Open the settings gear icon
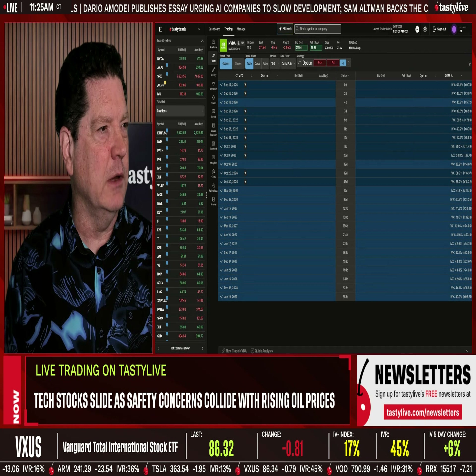Image resolution: width=476 pixels, height=476 pixels. coord(425,29)
